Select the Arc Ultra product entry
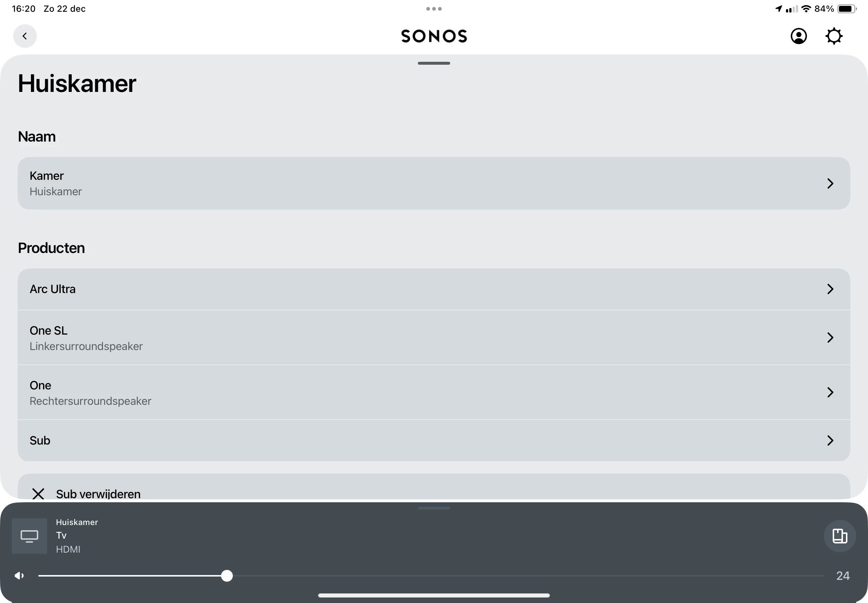This screenshot has width=868, height=603. (53, 289)
